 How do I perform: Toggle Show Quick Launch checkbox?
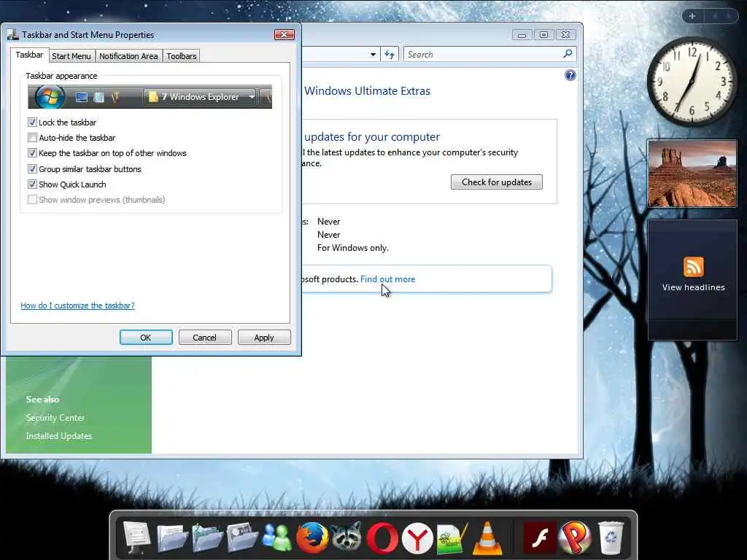pyautogui.click(x=32, y=184)
